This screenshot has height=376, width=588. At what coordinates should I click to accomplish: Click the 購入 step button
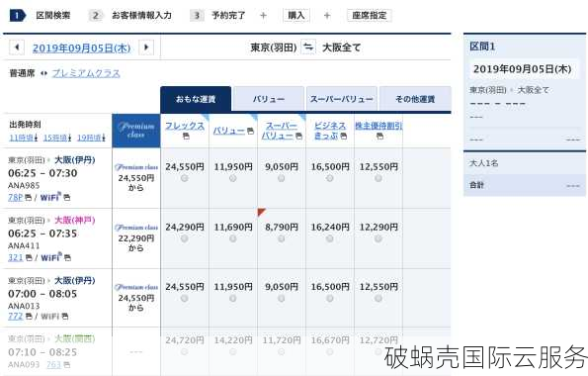pos(295,16)
